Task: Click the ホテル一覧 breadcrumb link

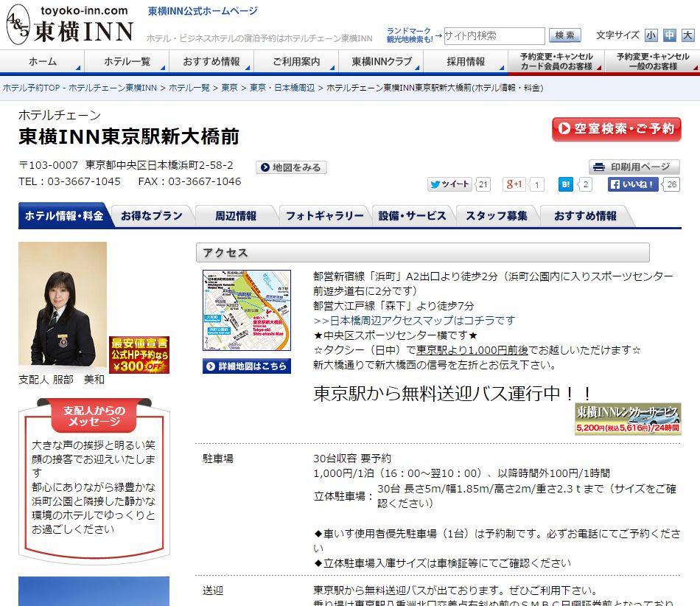Action: [189, 88]
